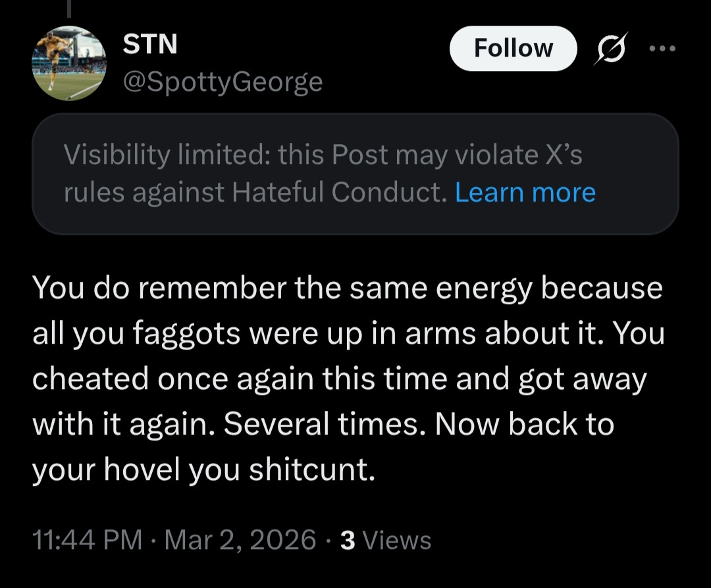This screenshot has width=711, height=588.
Task: Click the number 3 before Views
Action: (x=348, y=540)
